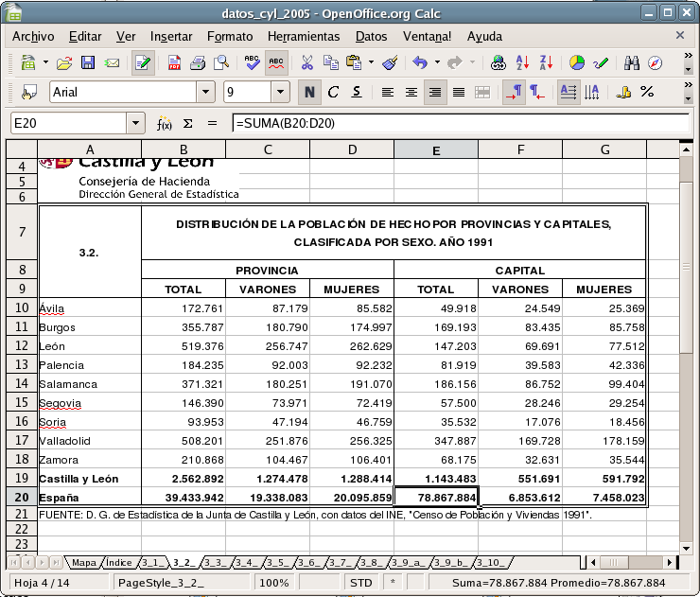
Task: Click the Cut scissors icon
Action: point(306,63)
